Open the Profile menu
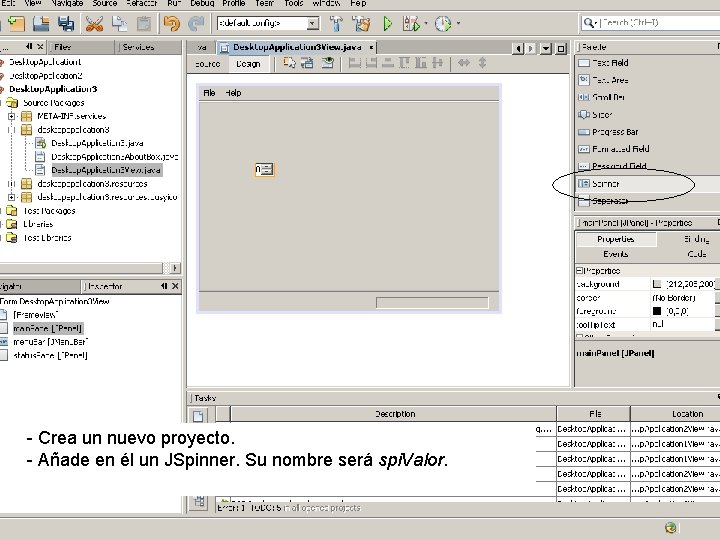This screenshot has width=720, height=540. point(234,3)
